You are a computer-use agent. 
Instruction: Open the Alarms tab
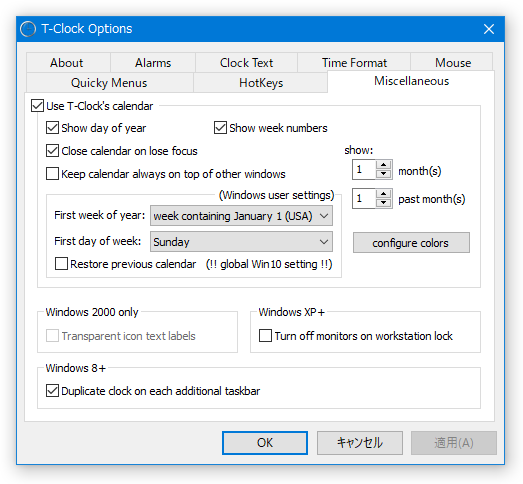coord(153,62)
